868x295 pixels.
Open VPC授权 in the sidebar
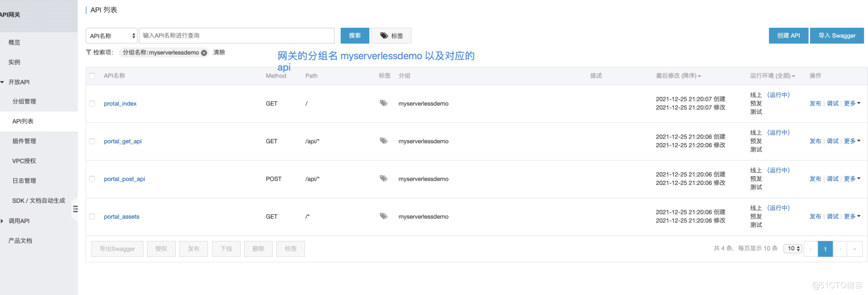[24, 161]
